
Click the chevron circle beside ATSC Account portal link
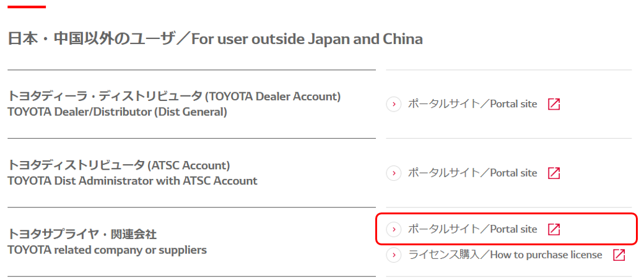393,173
